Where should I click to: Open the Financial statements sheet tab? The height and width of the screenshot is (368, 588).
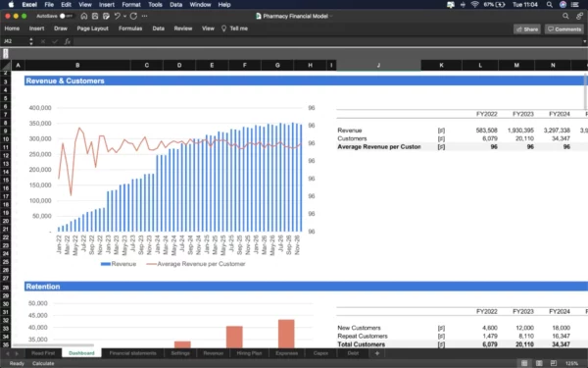[132, 353]
